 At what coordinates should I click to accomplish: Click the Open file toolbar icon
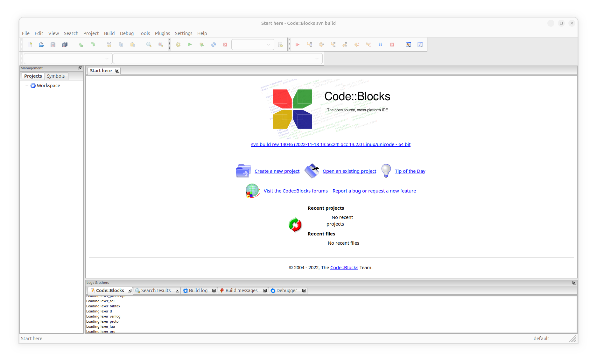click(x=41, y=45)
